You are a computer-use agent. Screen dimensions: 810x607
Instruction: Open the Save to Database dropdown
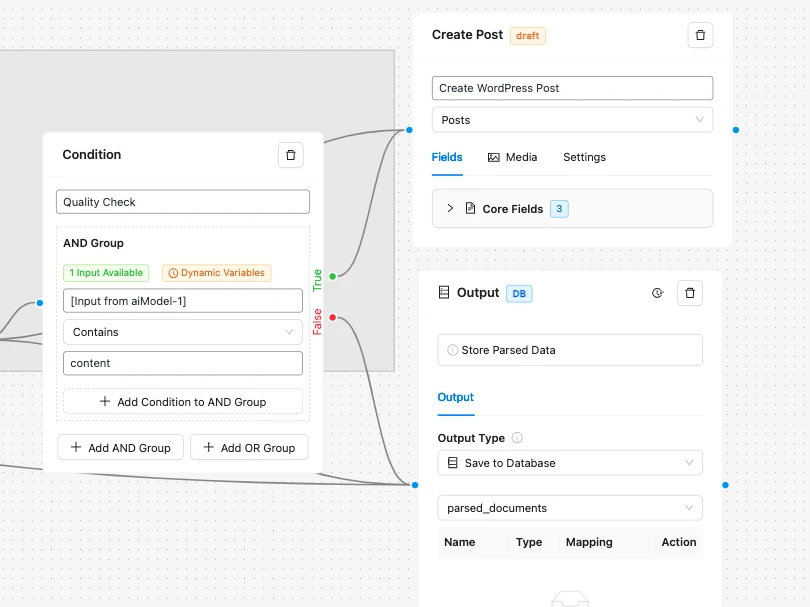click(x=570, y=463)
